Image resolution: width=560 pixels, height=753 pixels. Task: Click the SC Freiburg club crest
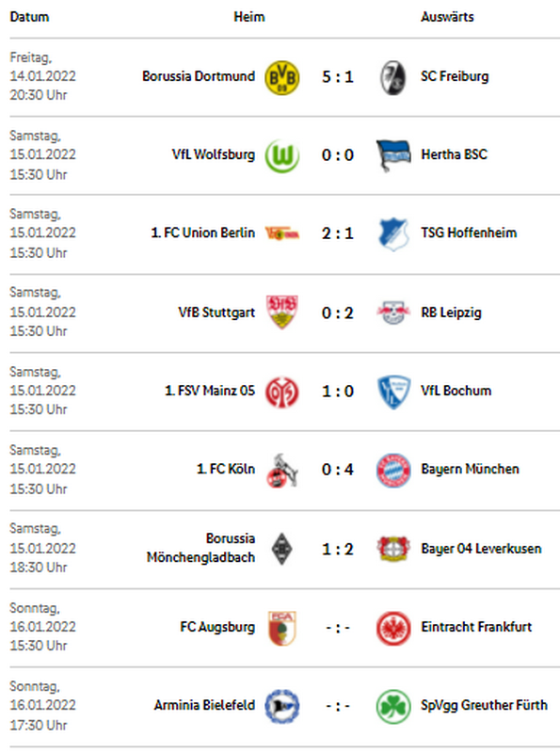click(x=392, y=77)
